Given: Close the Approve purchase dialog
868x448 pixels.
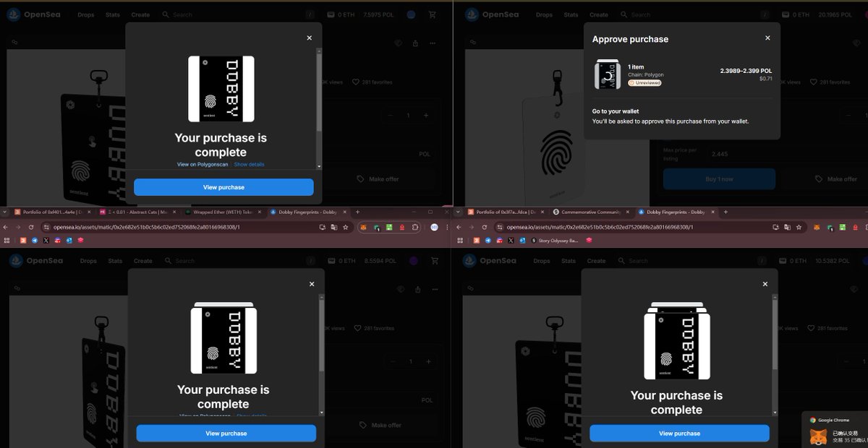Looking at the screenshot, I should pos(767,38).
